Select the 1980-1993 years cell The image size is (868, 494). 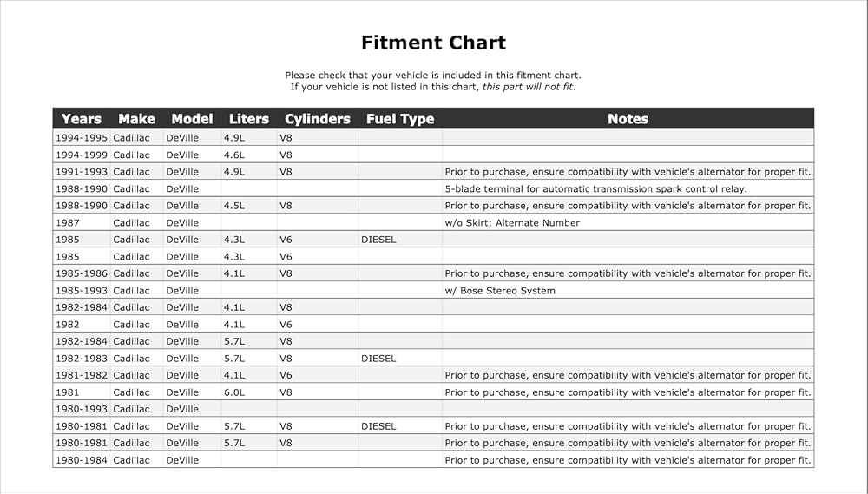82,409
